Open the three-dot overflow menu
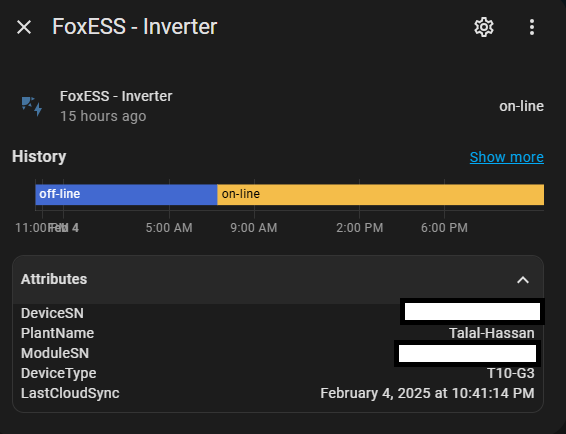 (x=532, y=27)
